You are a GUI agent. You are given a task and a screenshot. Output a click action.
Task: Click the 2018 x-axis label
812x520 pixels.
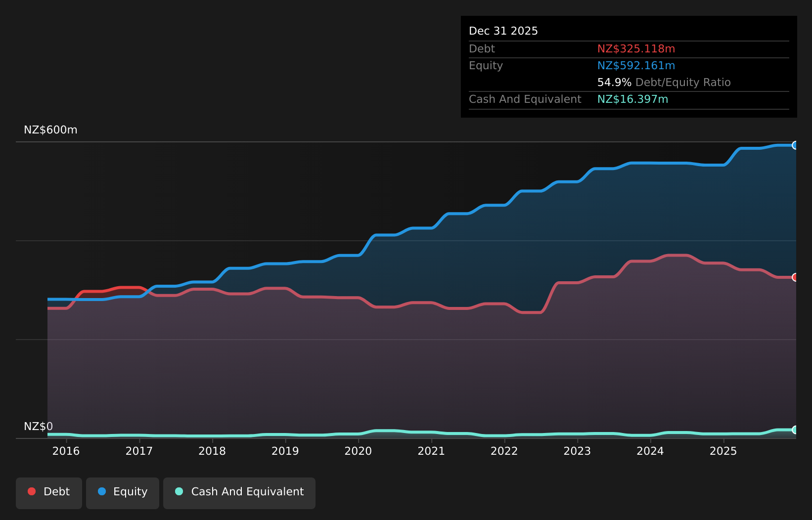pyautogui.click(x=212, y=451)
